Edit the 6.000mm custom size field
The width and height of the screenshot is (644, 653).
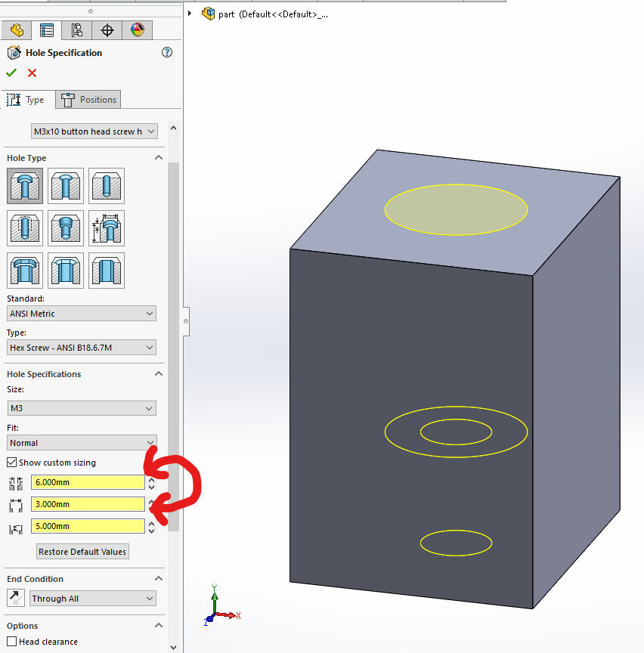click(88, 482)
